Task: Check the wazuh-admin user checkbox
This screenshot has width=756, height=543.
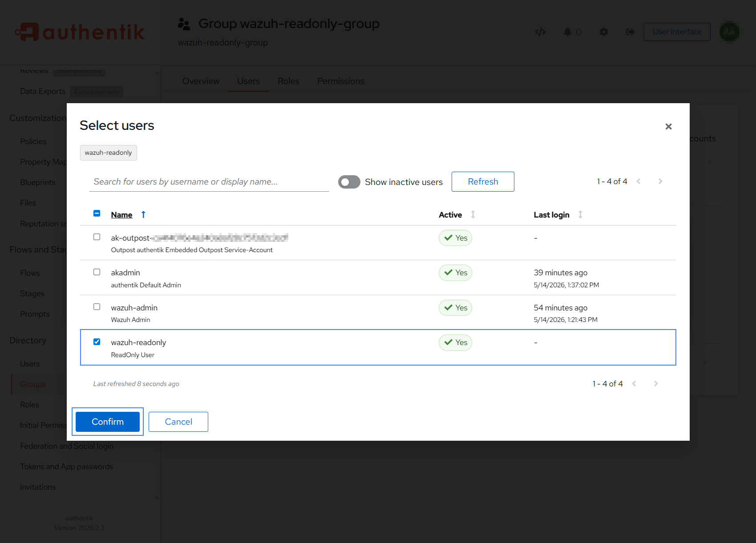Action: click(x=97, y=307)
